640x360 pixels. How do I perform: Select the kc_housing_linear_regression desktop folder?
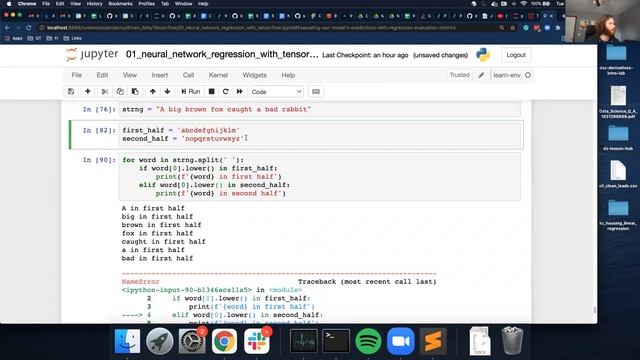click(618, 214)
